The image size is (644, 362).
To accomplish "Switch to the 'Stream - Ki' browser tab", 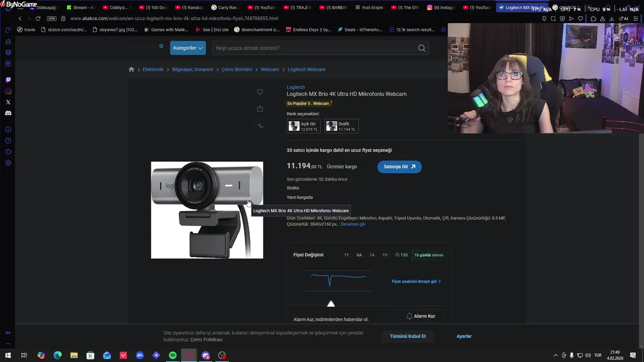I will tap(80, 8).
